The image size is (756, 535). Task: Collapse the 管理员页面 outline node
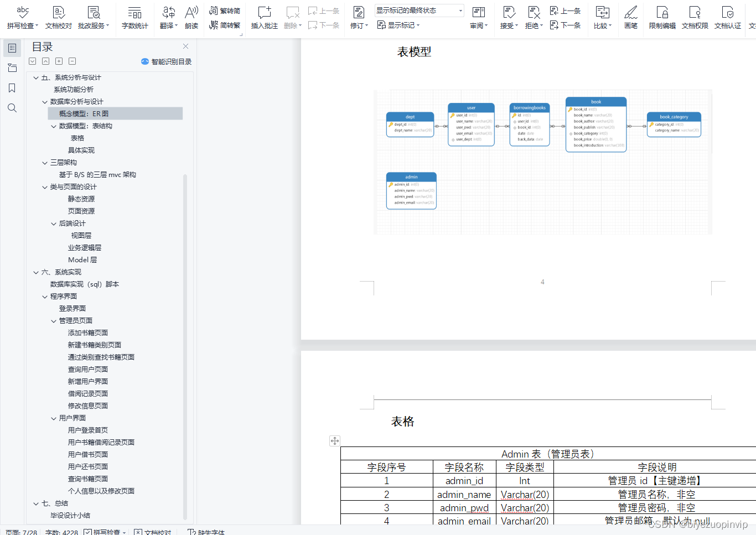[x=54, y=321]
